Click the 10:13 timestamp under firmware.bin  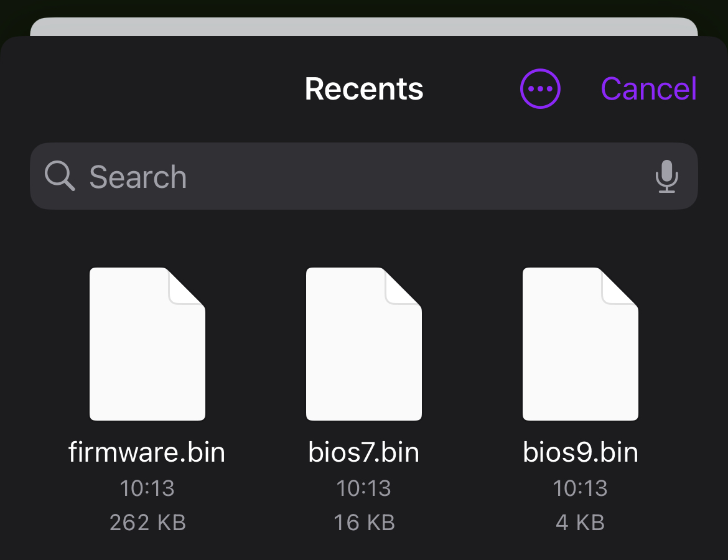(147, 488)
